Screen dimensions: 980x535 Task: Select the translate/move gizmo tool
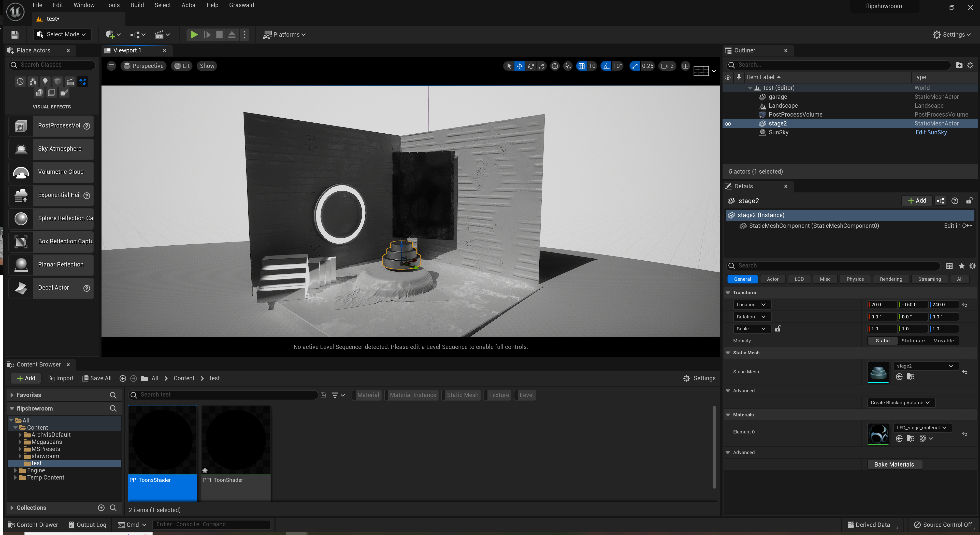click(520, 66)
